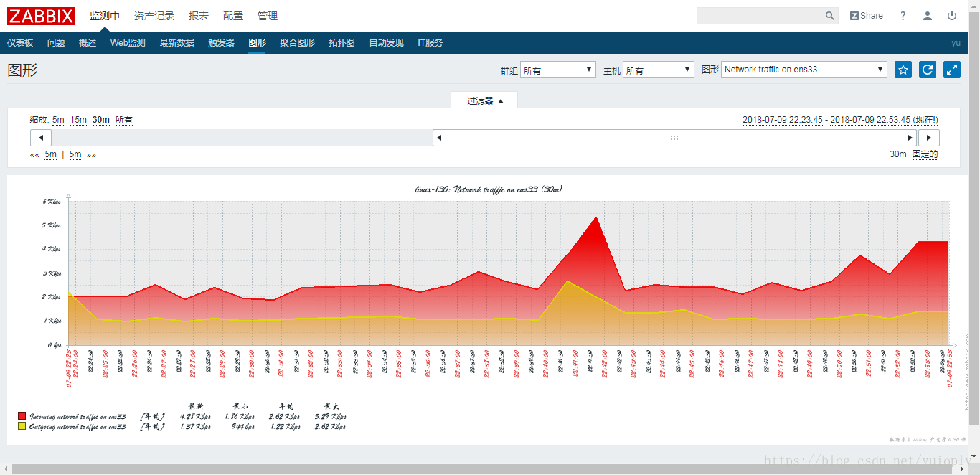Open the 图形 Network traffic dropdown

tap(804, 70)
